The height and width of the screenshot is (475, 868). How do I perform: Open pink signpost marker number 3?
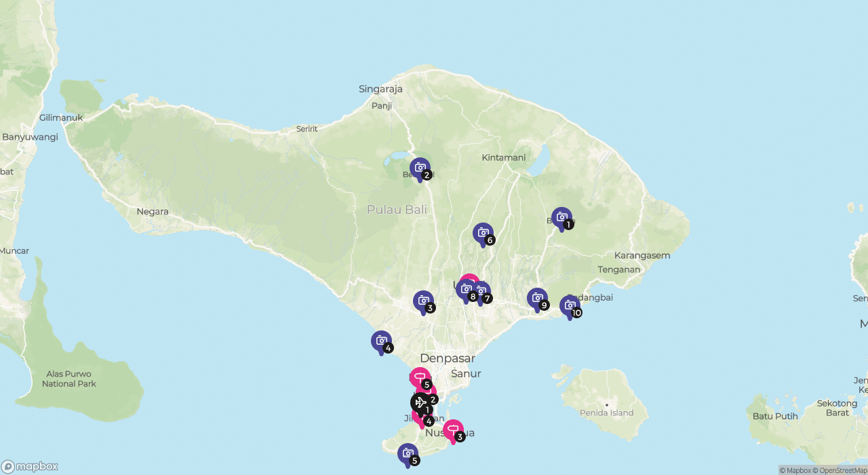(453, 430)
